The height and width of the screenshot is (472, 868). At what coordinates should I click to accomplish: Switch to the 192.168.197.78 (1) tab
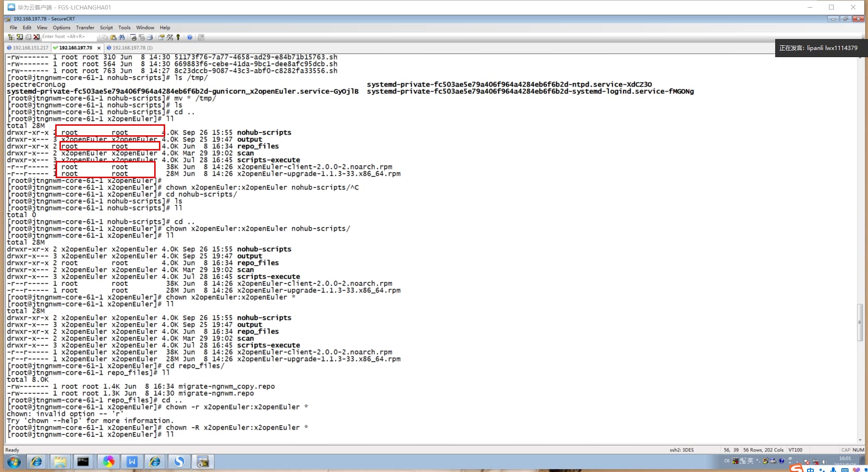pos(130,48)
